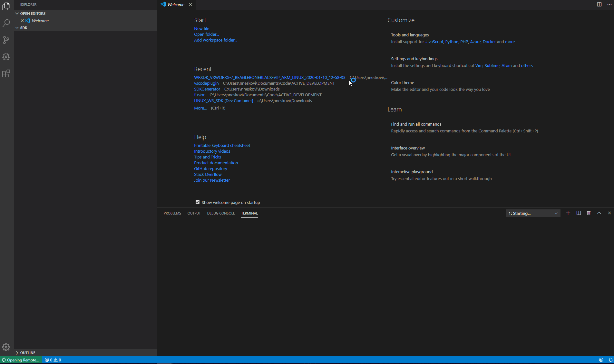Install Vim keybindings link

click(x=479, y=65)
